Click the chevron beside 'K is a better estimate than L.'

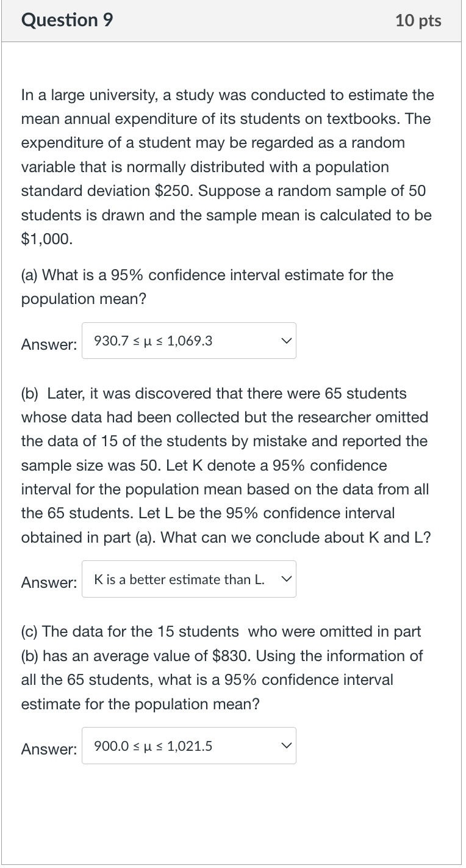[x=286, y=579]
